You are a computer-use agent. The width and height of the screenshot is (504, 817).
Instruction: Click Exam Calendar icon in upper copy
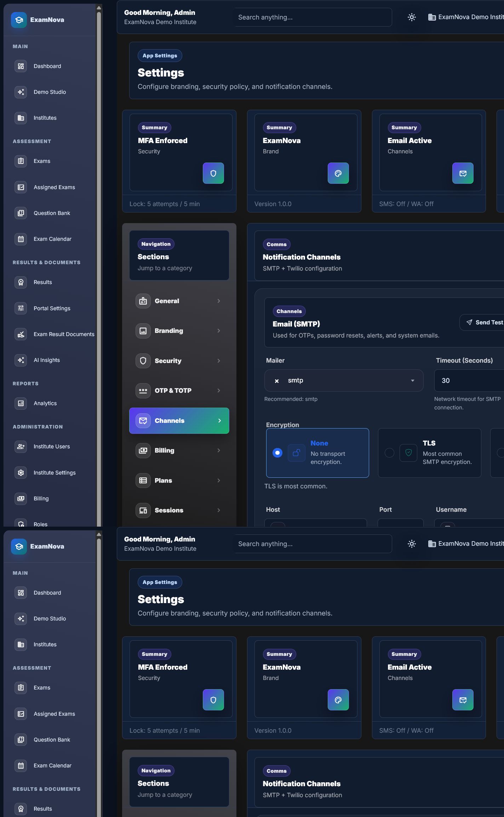[21, 239]
